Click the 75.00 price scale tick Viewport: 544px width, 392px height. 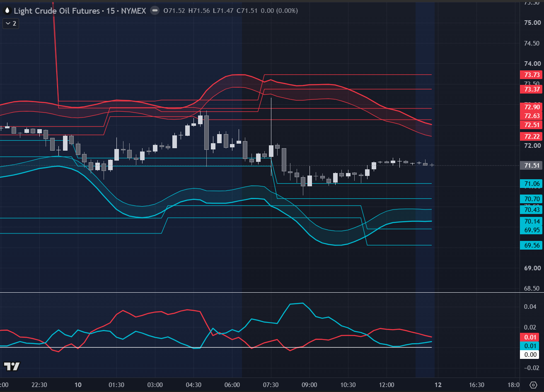tap(532, 23)
